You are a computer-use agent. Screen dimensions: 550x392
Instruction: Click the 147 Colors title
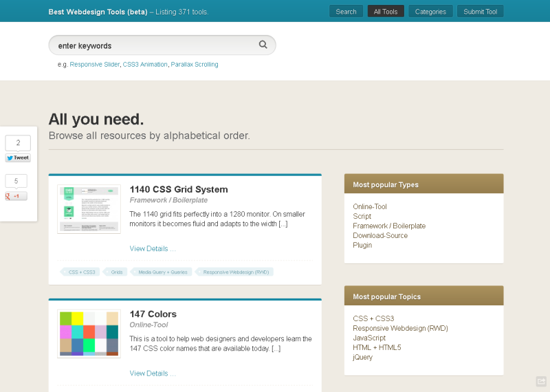point(153,314)
